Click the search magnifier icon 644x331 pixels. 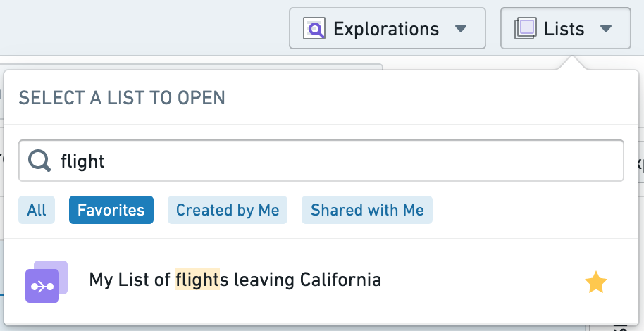pyautogui.click(x=39, y=161)
